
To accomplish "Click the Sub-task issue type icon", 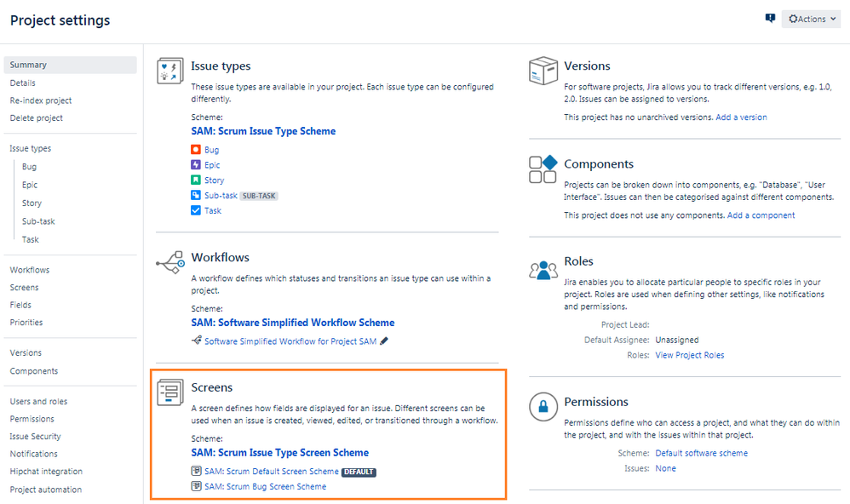I will [196, 195].
